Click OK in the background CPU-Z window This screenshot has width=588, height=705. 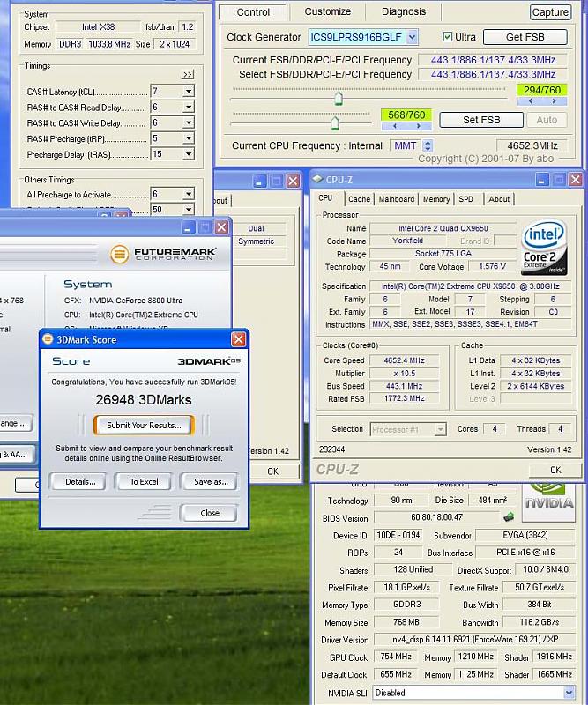click(272, 471)
